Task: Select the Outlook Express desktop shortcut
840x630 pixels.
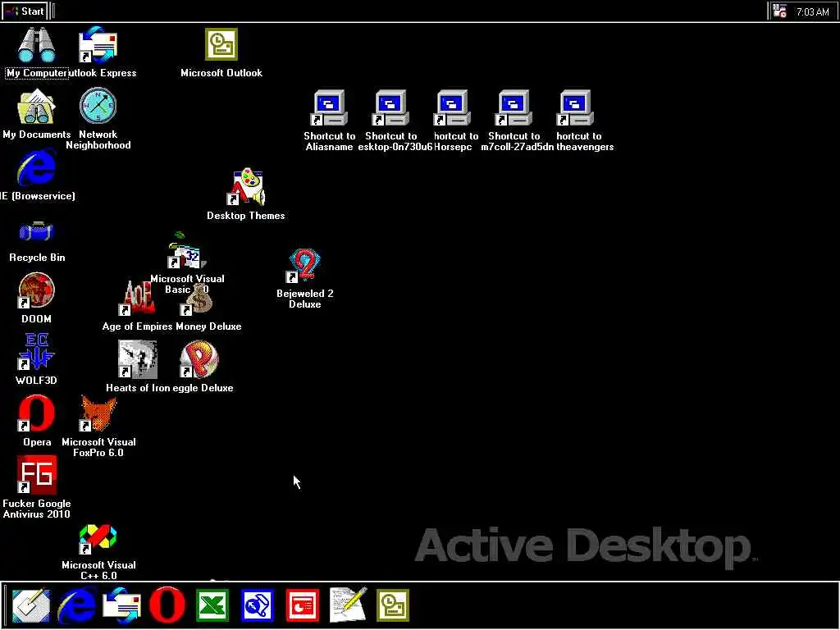Action: (x=98, y=46)
